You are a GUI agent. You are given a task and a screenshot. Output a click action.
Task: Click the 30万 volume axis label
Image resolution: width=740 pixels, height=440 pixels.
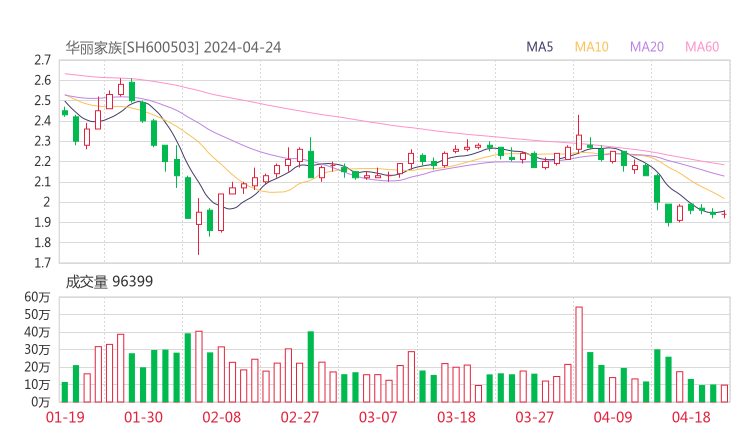(37, 350)
